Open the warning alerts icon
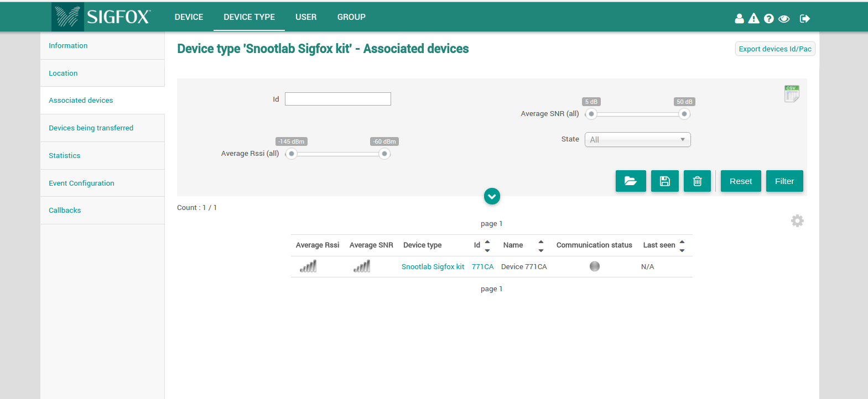Screen dimensions: 868x399 click(753, 18)
